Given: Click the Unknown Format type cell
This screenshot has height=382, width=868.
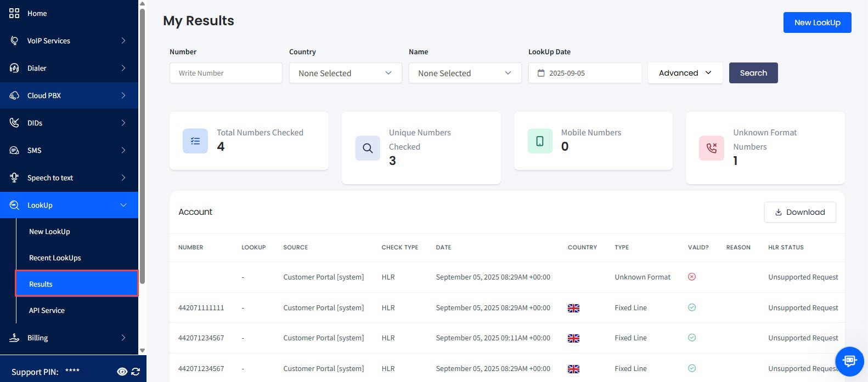Looking at the screenshot, I should [642, 277].
